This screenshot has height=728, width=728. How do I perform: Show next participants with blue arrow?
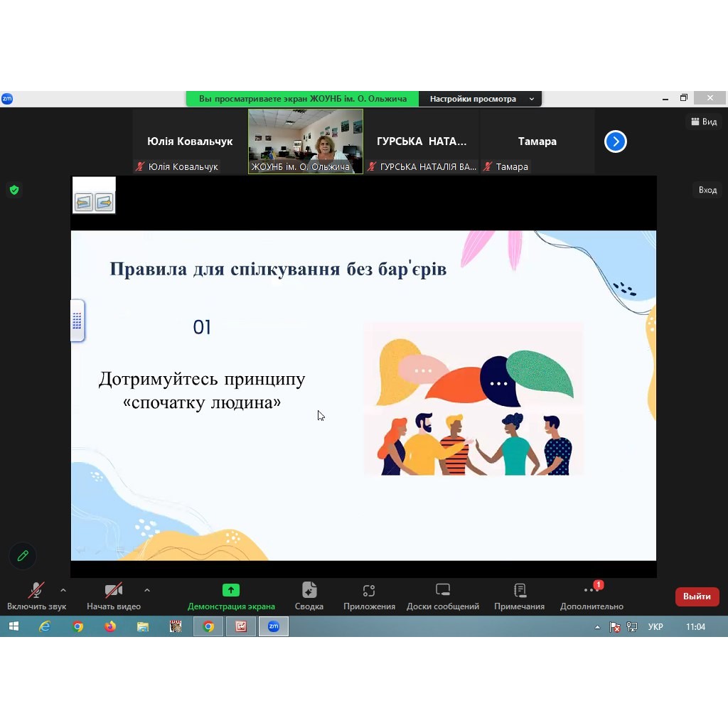615,141
